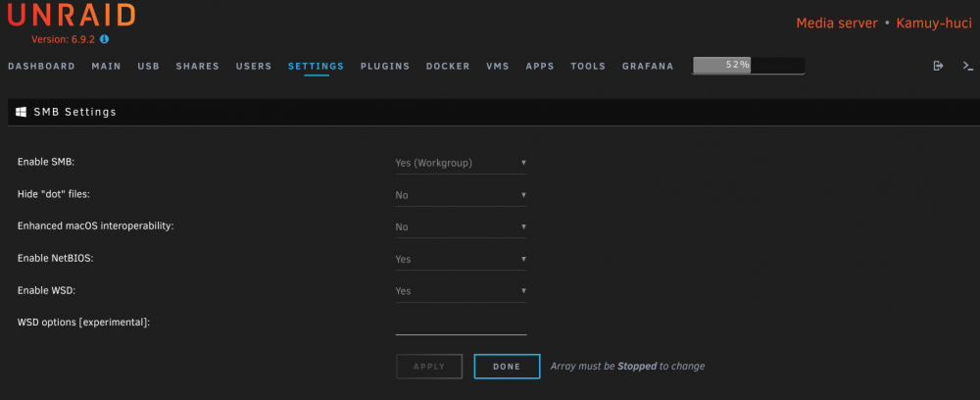Click the Enable SMB label
Image resolution: width=980 pixels, height=400 pixels.
(x=46, y=162)
